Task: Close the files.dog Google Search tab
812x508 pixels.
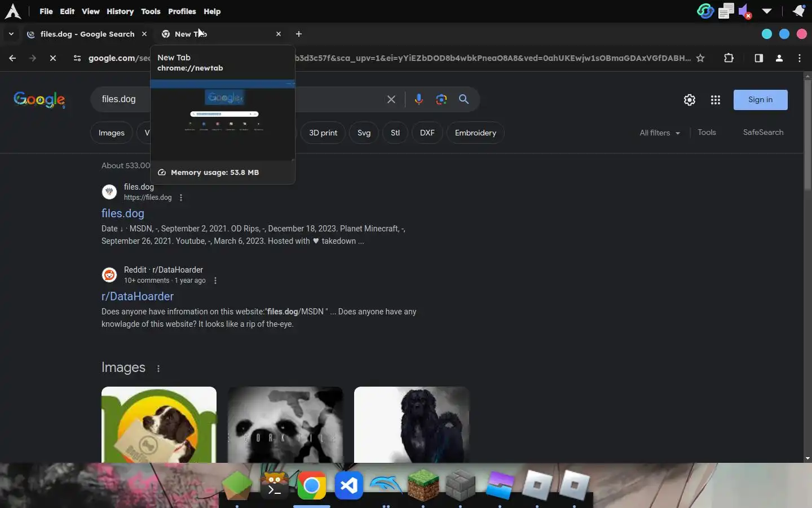Action: pyautogui.click(x=144, y=34)
